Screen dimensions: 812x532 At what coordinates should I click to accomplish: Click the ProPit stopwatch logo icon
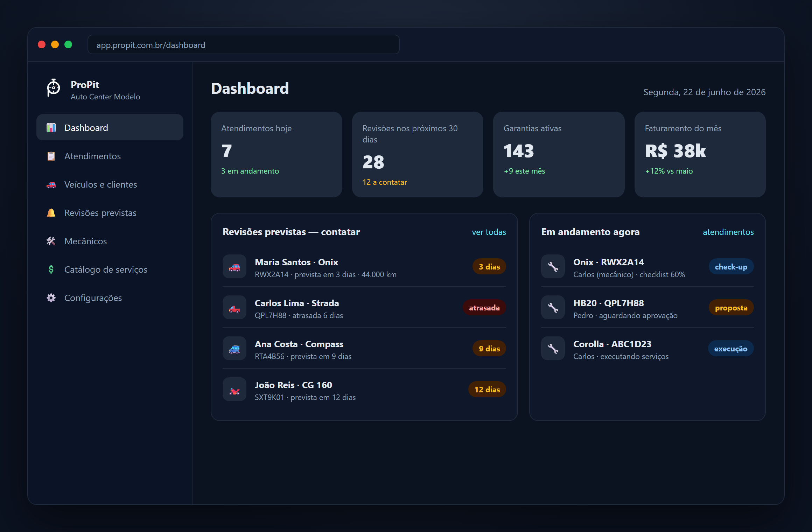[54, 88]
